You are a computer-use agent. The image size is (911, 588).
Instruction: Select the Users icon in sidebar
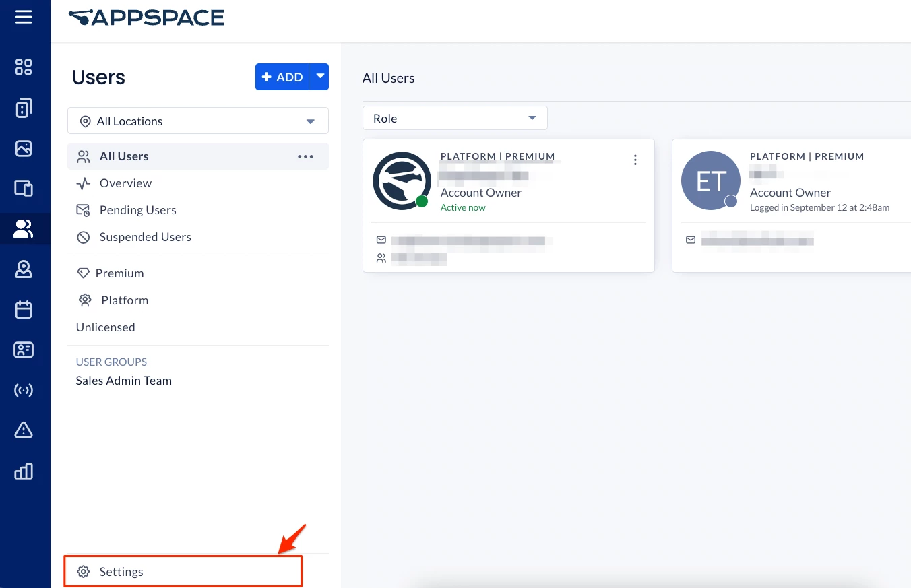click(x=24, y=229)
